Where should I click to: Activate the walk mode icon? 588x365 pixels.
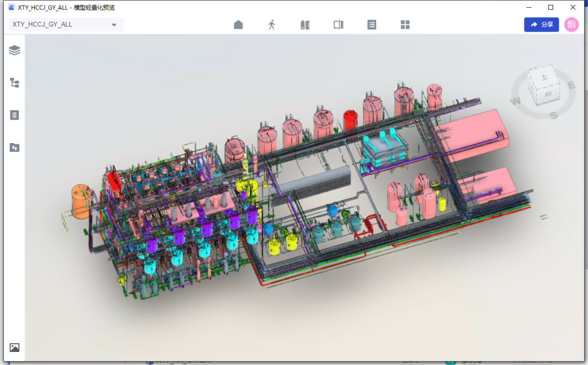[x=272, y=24]
